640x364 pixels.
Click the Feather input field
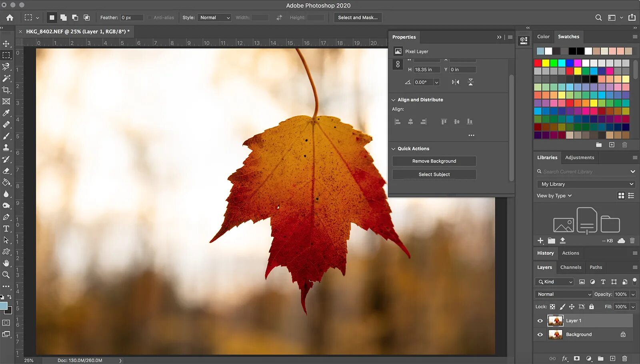(132, 18)
